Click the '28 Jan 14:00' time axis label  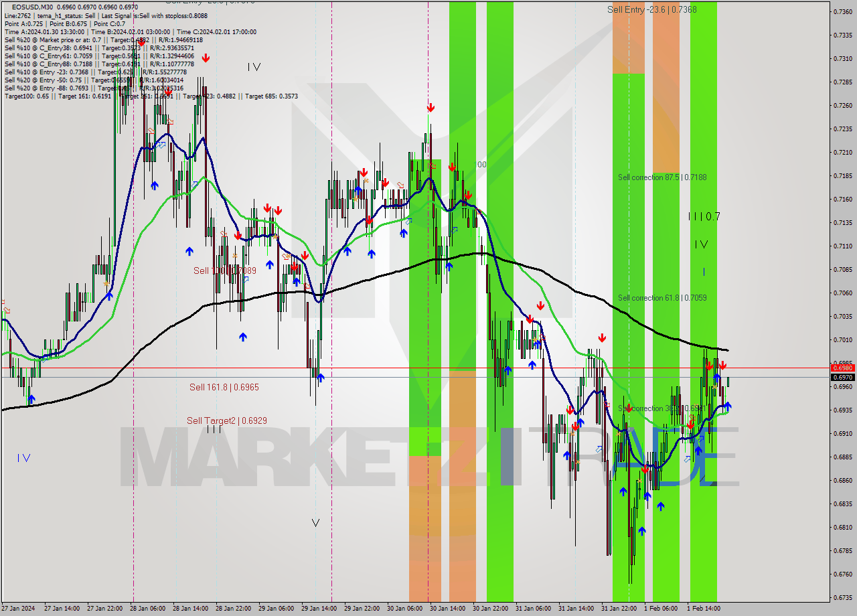point(190,609)
